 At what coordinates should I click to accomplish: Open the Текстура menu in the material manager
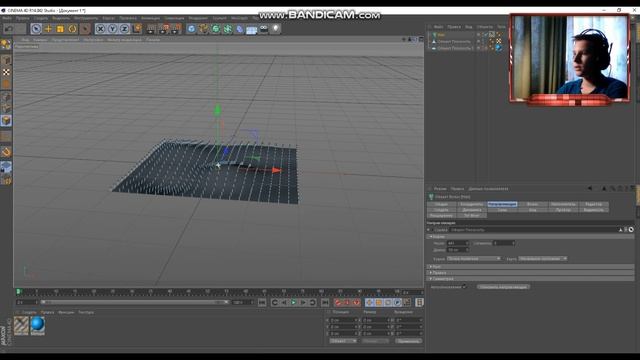[x=86, y=313]
